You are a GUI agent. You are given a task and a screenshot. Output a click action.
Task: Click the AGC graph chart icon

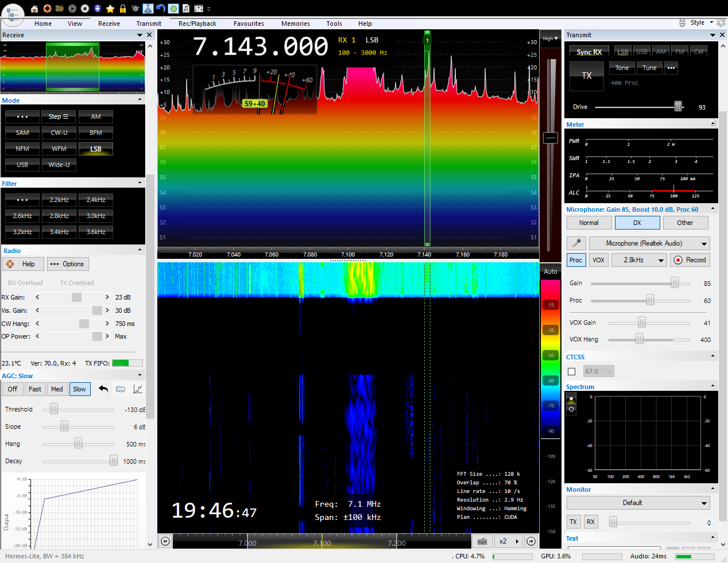(138, 389)
